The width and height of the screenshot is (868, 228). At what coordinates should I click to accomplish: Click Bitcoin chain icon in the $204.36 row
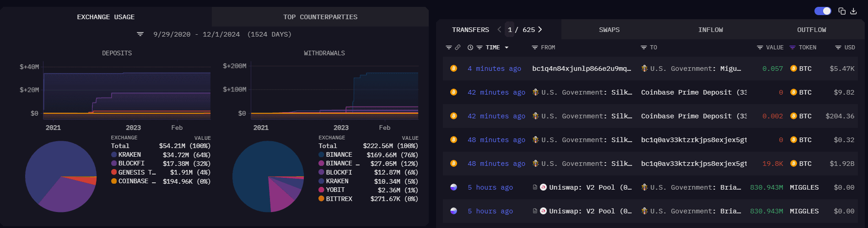coord(453,116)
